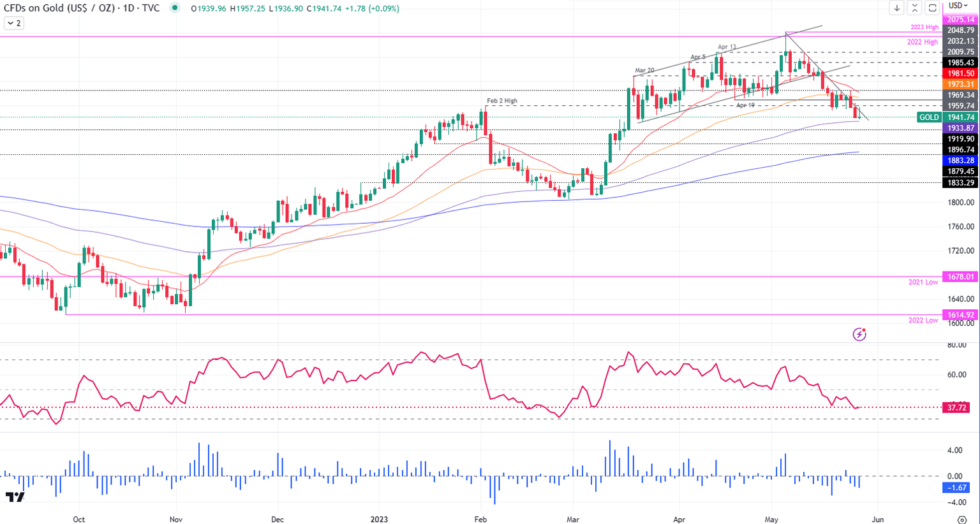The width and height of the screenshot is (980, 524).
Task: Collapse the indicators list via the 2 chevron
Action: coord(13,22)
